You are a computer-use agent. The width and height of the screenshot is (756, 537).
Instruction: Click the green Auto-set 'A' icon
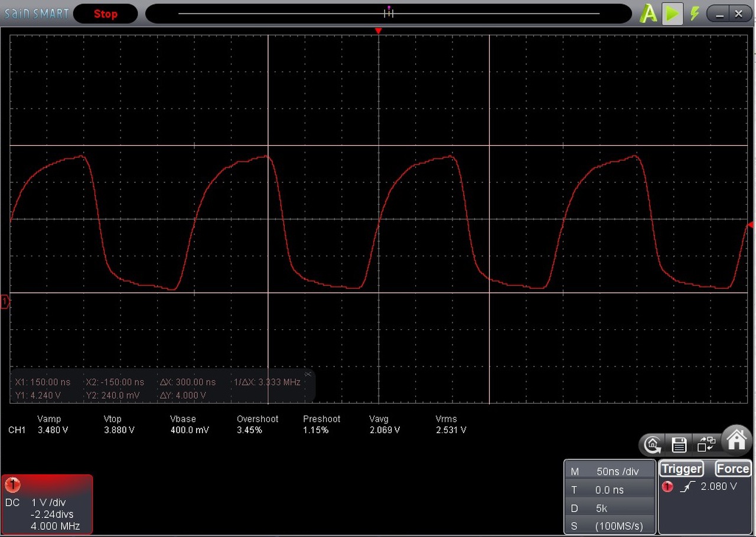click(x=648, y=14)
